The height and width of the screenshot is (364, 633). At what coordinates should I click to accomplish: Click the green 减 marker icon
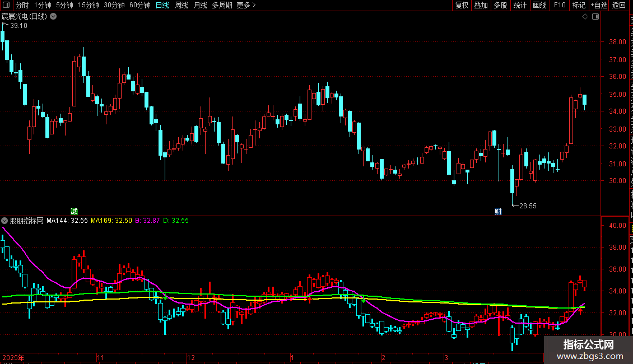[75, 211]
